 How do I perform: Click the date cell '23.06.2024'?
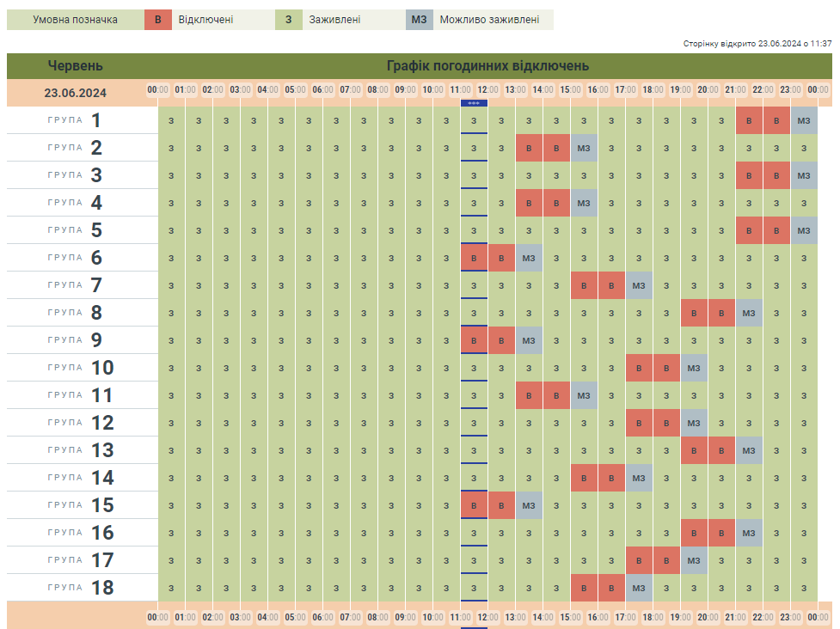[76, 93]
